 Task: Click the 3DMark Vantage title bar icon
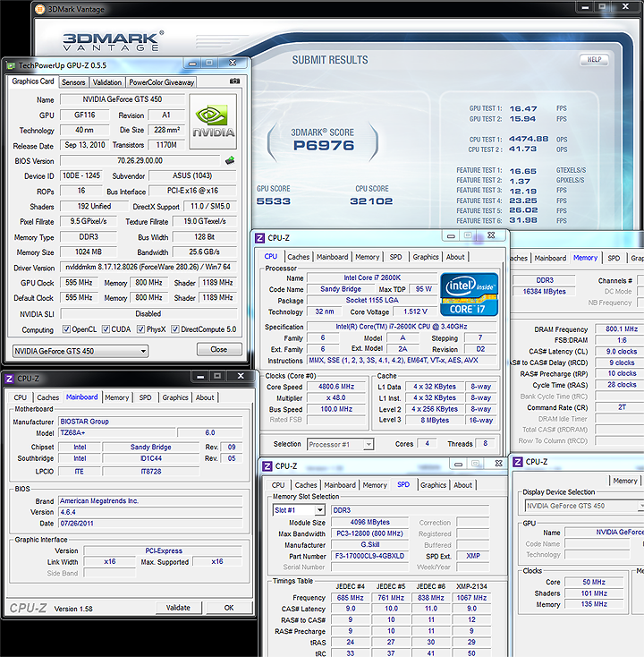pyautogui.click(x=39, y=9)
